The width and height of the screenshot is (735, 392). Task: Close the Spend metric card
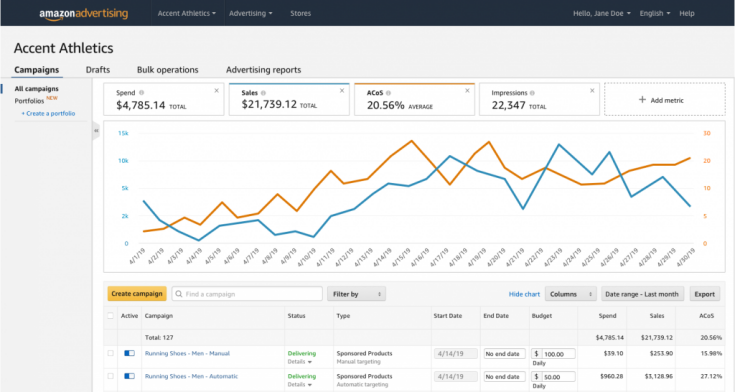[217, 91]
